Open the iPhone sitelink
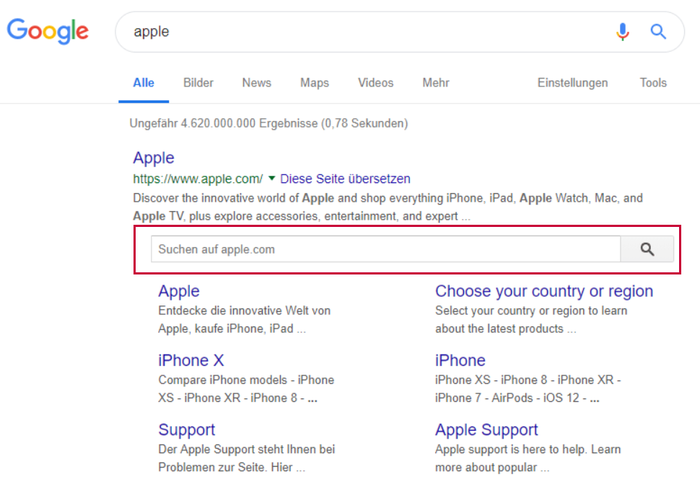 click(460, 360)
